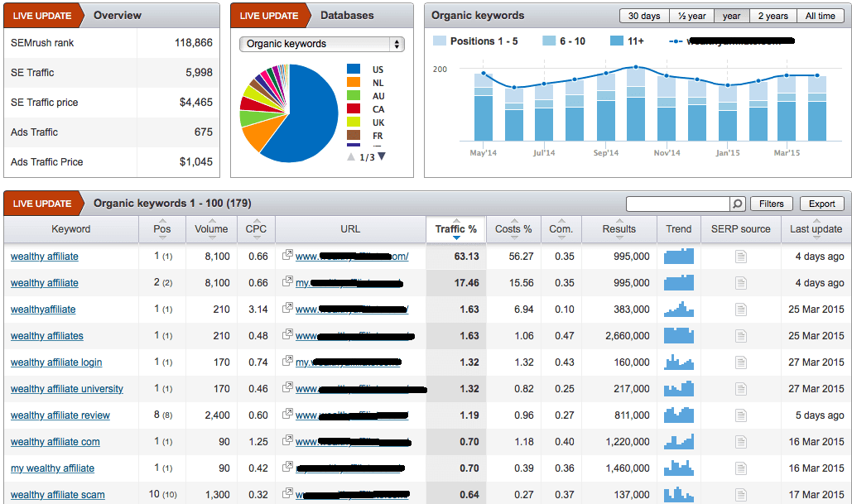Click the search magnifier icon beside search box
Viewport: 852px width, 504px height.
pos(737,204)
